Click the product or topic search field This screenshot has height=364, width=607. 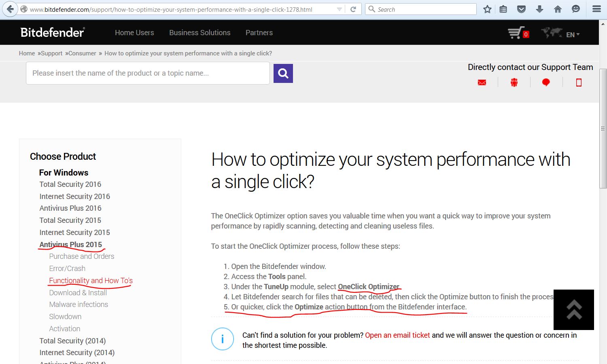point(148,73)
